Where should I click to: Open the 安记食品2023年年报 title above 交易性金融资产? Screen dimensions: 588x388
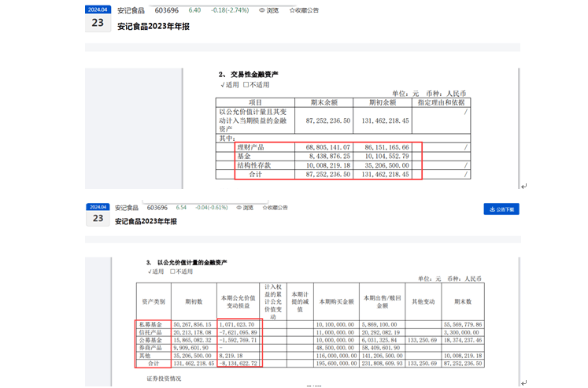pyautogui.click(x=153, y=26)
